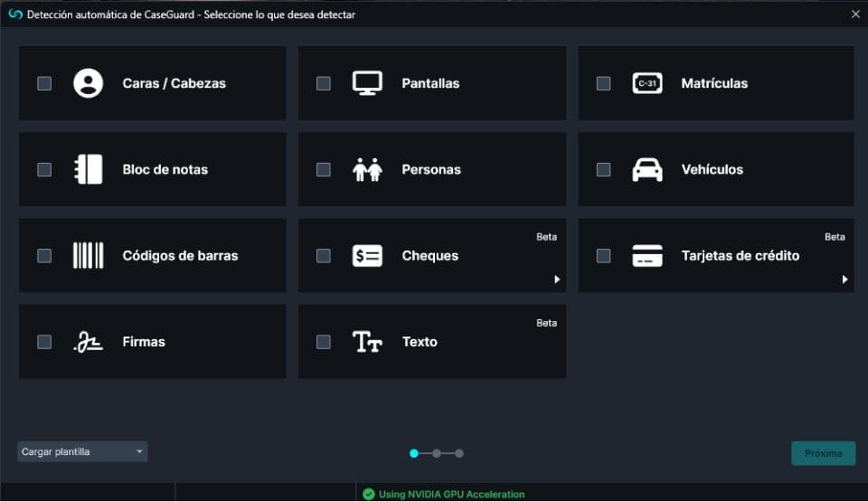Viewport: 868px width, 502px height.
Task: Enable the Personas detection checkbox
Action: pyautogui.click(x=324, y=169)
